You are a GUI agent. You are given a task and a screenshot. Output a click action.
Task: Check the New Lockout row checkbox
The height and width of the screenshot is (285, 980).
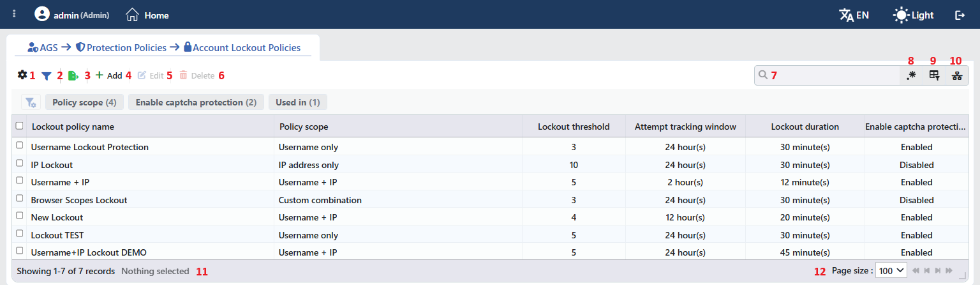coord(20,216)
